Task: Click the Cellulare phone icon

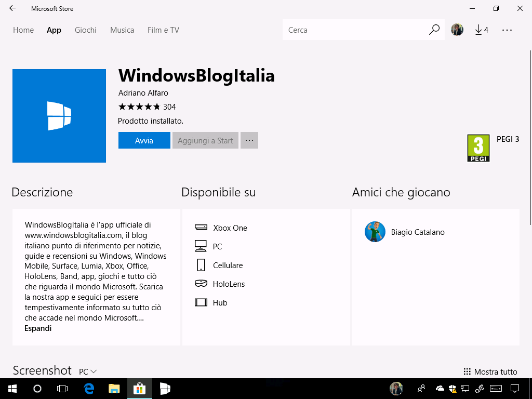Action: coord(201,265)
